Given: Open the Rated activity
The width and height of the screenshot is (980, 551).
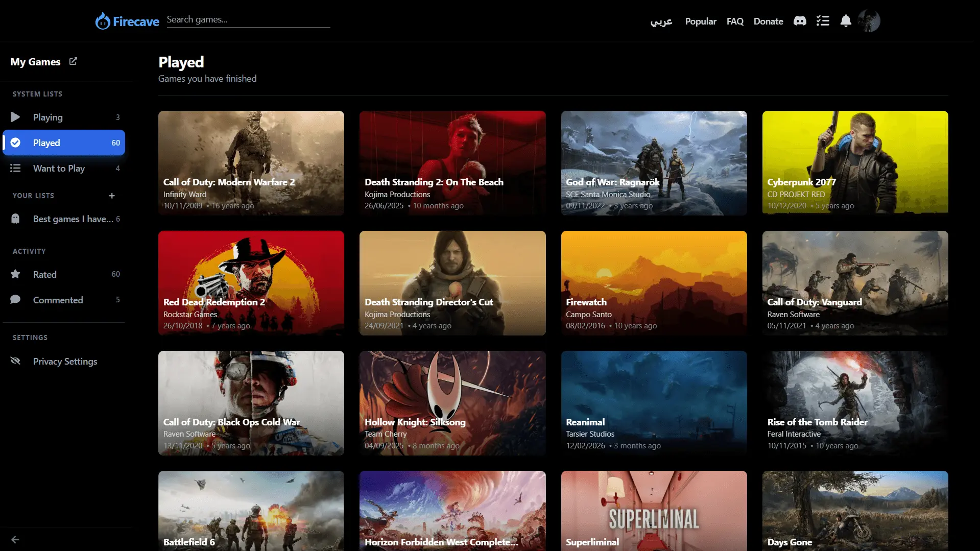Looking at the screenshot, I should [64, 274].
